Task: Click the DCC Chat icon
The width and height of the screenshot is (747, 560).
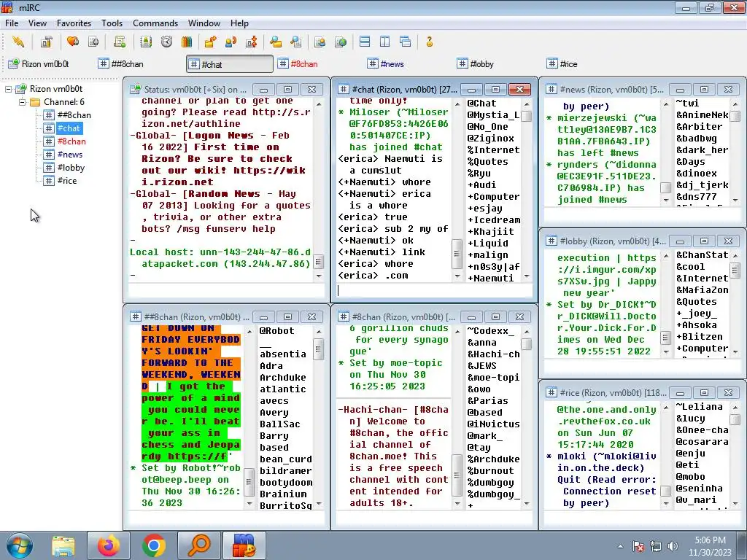Action: (x=231, y=42)
